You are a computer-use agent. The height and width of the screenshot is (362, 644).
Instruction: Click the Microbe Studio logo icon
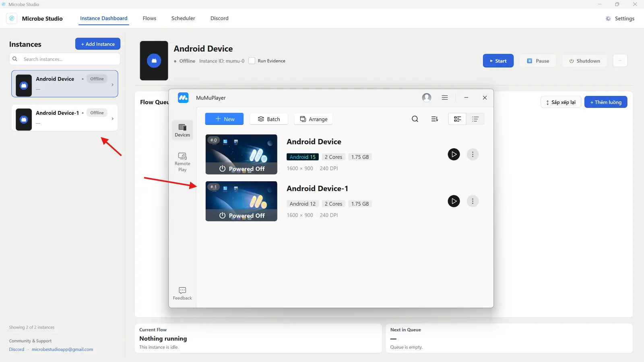click(x=12, y=19)
